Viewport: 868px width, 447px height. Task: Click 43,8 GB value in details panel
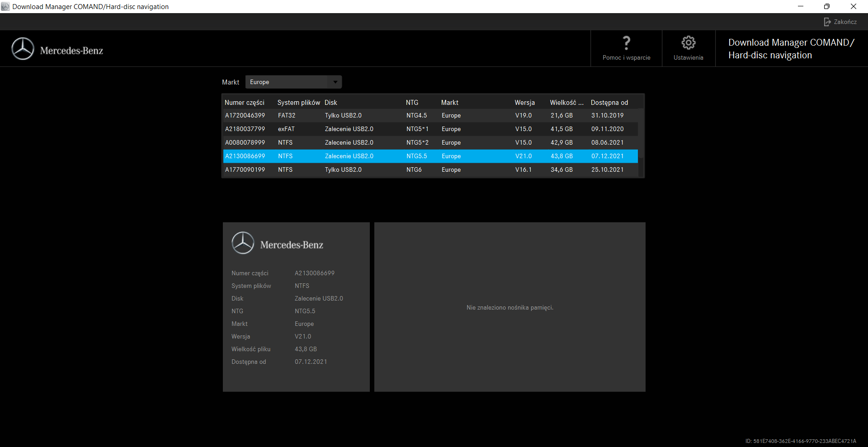pos(306,349)
